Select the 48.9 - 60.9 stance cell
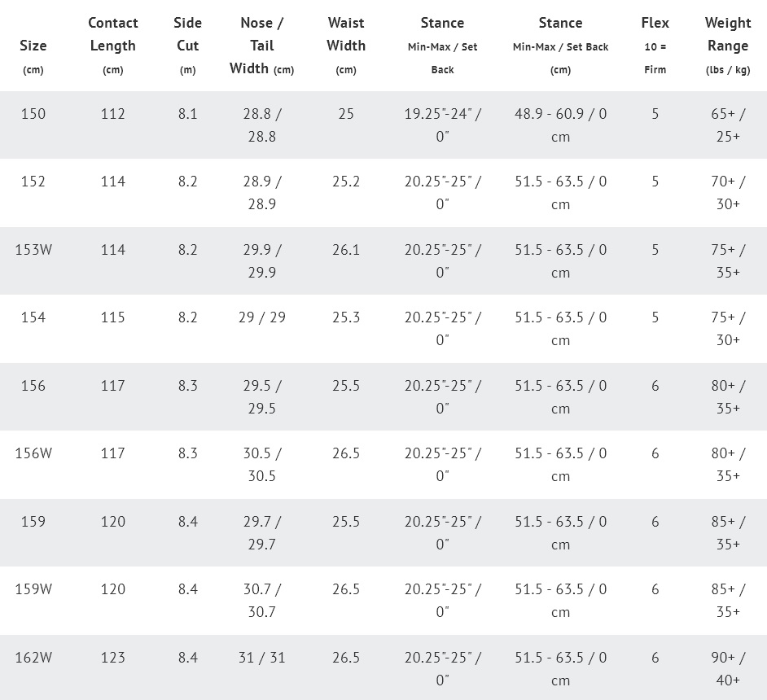This screenshot has height=700, width=767. [560, 125]
